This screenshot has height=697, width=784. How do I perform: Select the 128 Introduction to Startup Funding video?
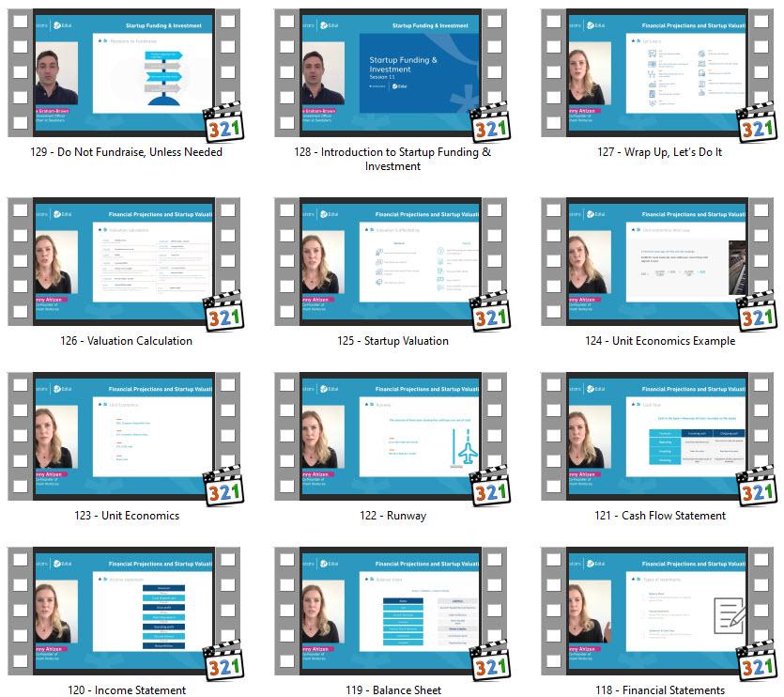tap(391, 72)
